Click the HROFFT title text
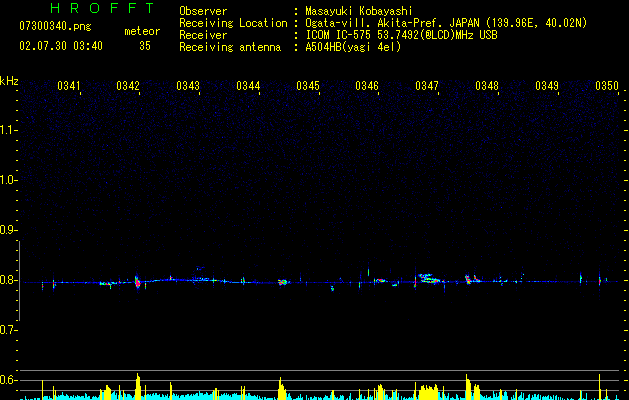629x400 pixels. point(103,8)
